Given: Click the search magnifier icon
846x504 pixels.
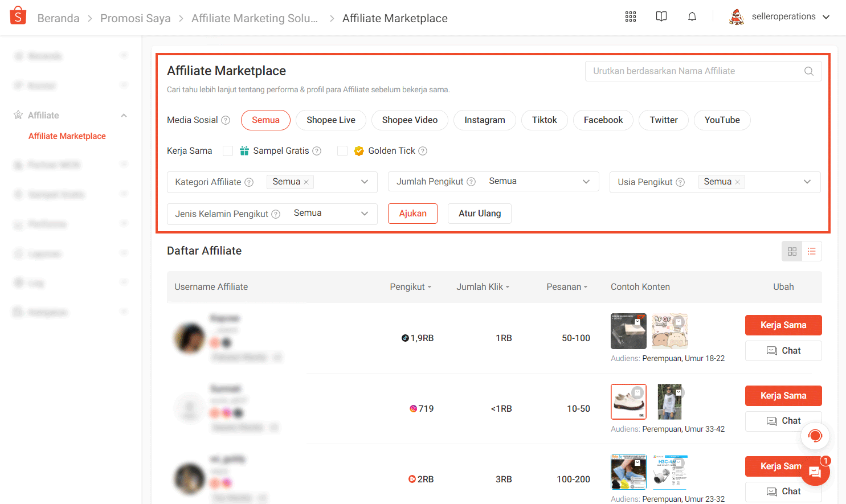Looking at the screenshot, I should [808, 71].
